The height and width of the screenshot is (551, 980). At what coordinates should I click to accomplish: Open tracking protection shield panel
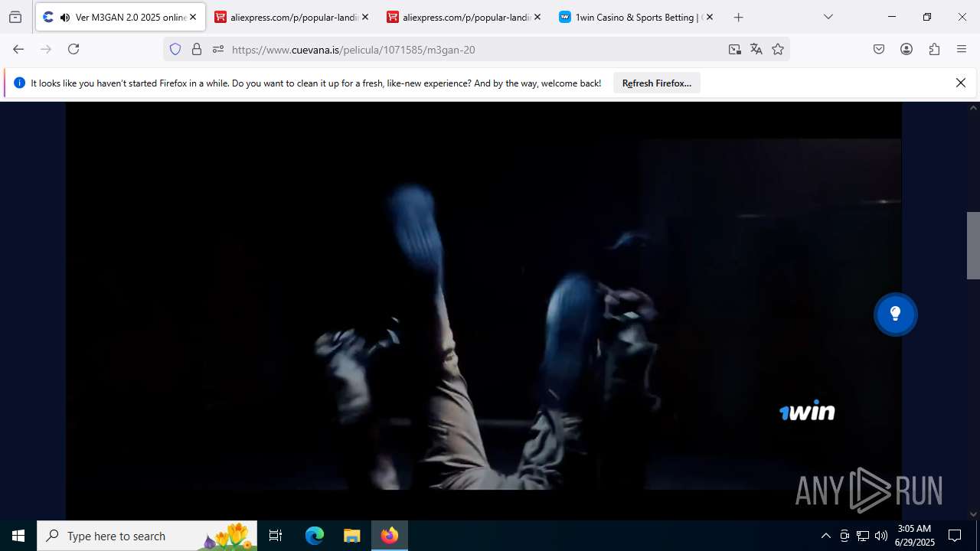coord(175,49)
